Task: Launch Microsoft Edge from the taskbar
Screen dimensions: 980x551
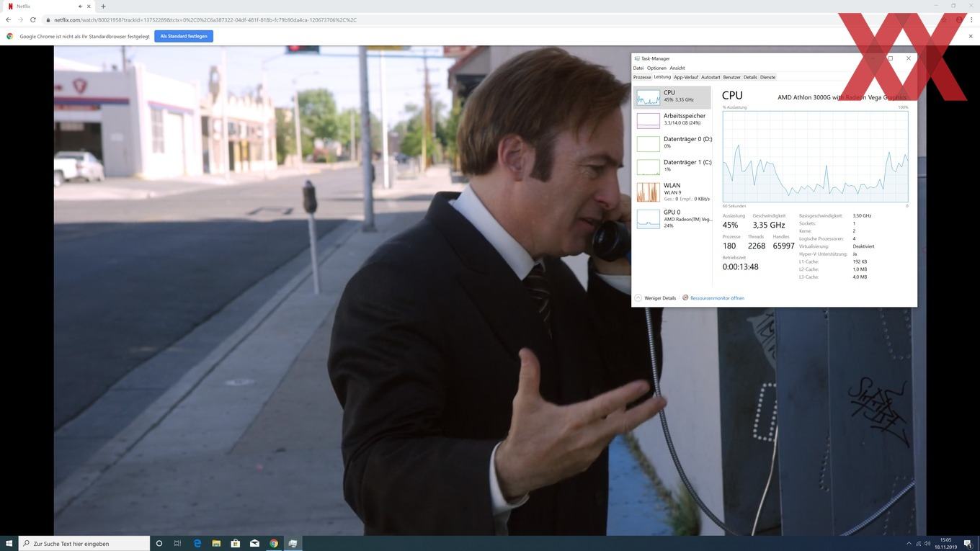Action: [x=197, y=543]
